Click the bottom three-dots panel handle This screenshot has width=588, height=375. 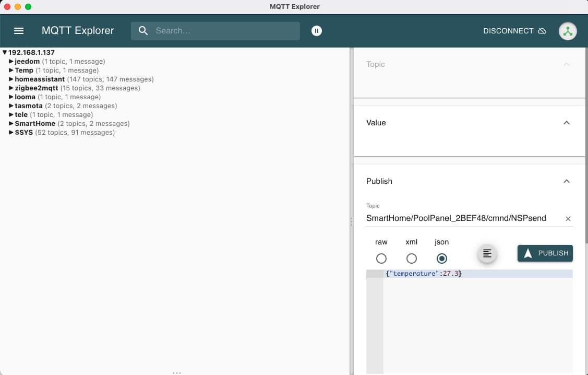point(177,373)
